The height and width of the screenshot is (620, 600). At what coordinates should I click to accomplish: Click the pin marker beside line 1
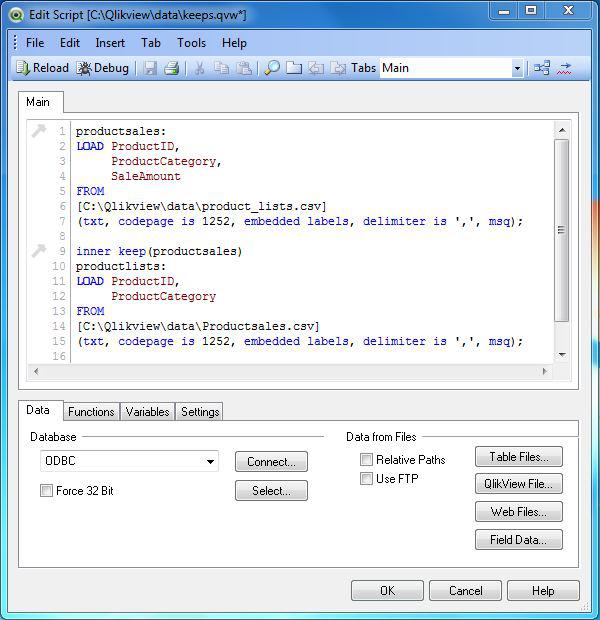pos(39,130)
